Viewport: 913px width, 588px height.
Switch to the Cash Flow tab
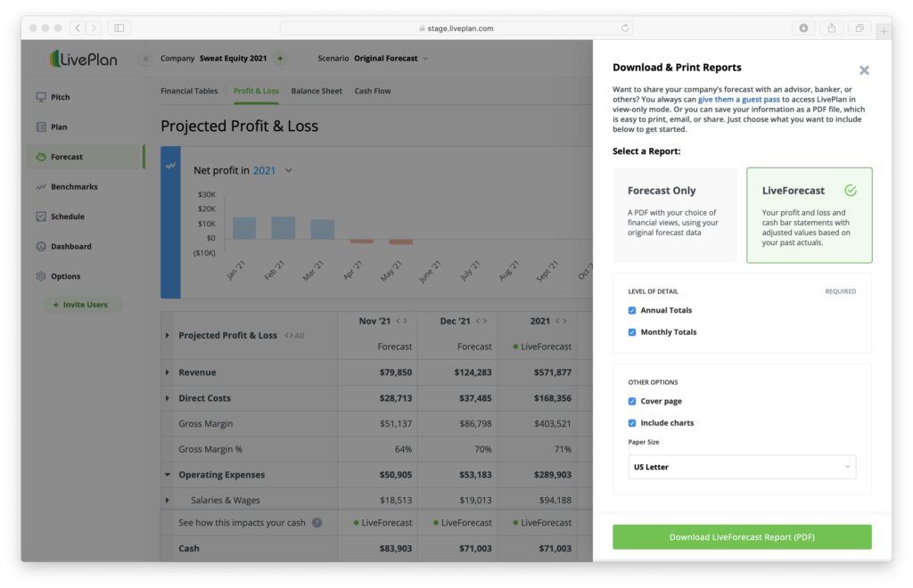(x=372, y=91)
